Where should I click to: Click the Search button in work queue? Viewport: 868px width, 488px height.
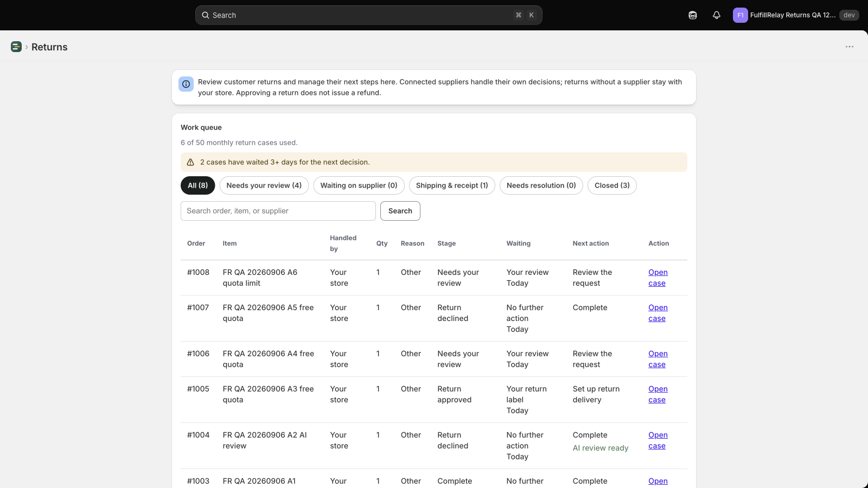coord(400,211)
